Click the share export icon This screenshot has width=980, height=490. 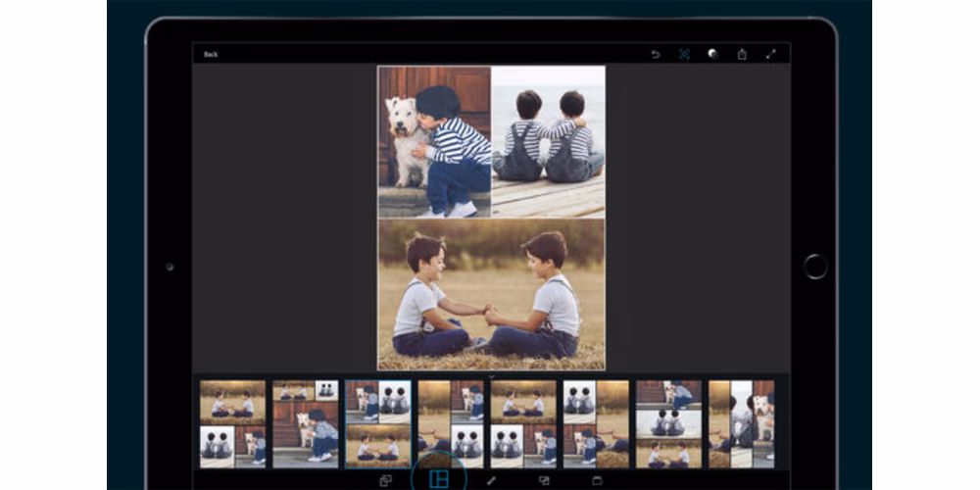point(742,54)
